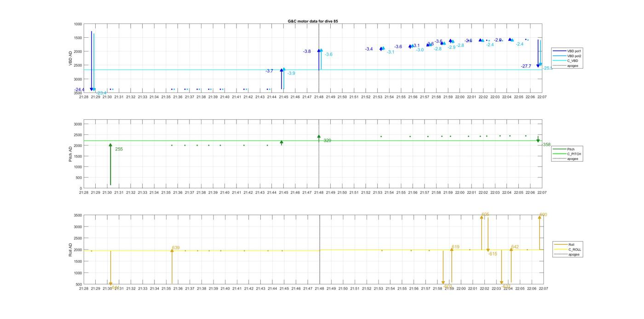Click the '3000' y-tick on the Pitch plot
Screen dimensions: 644x319
(x=78, y=124)
